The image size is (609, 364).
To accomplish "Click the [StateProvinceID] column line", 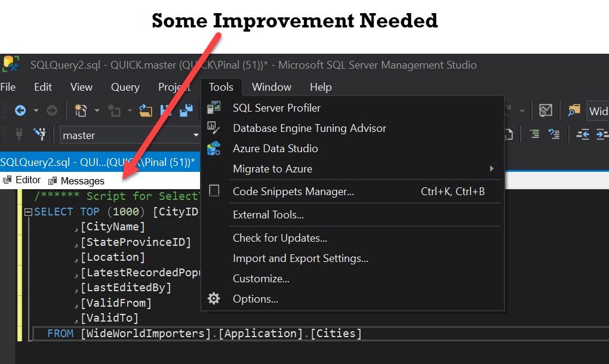I will [133, 242].
